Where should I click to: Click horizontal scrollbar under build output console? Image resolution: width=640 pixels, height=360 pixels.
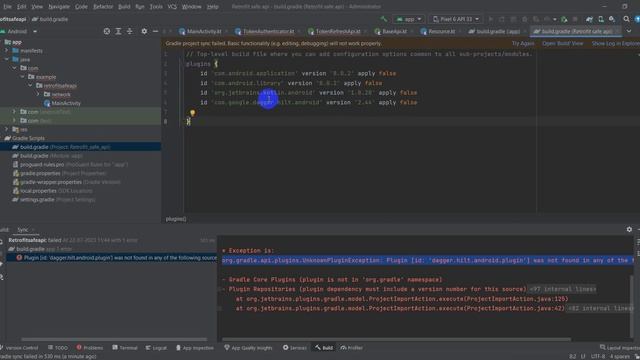396,339
